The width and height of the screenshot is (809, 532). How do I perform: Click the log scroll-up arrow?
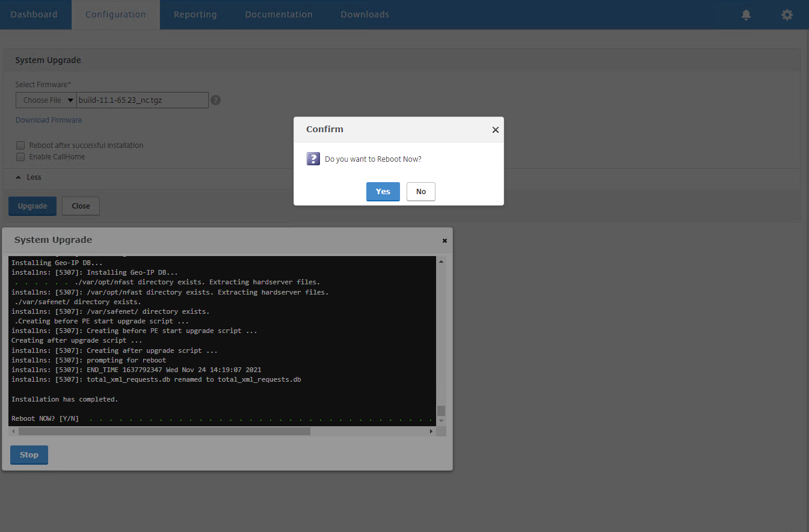[x=441, y=261]
